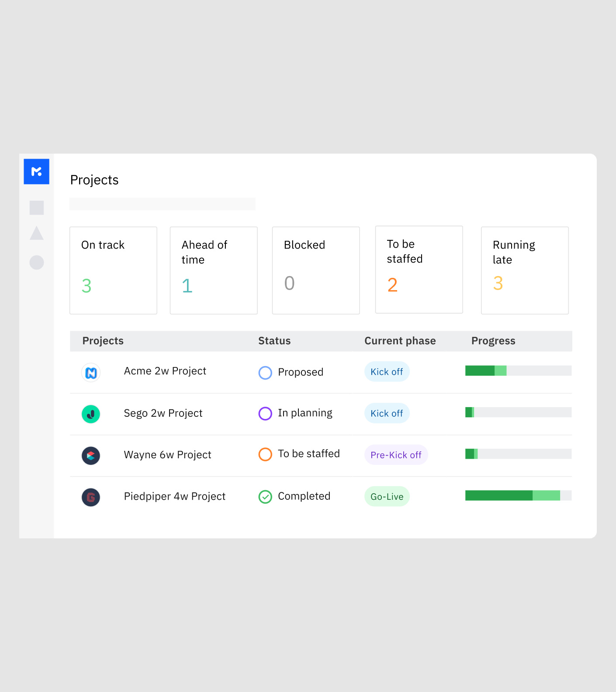
Task: Click the Progress column header
Action: [x=493, y=341]
